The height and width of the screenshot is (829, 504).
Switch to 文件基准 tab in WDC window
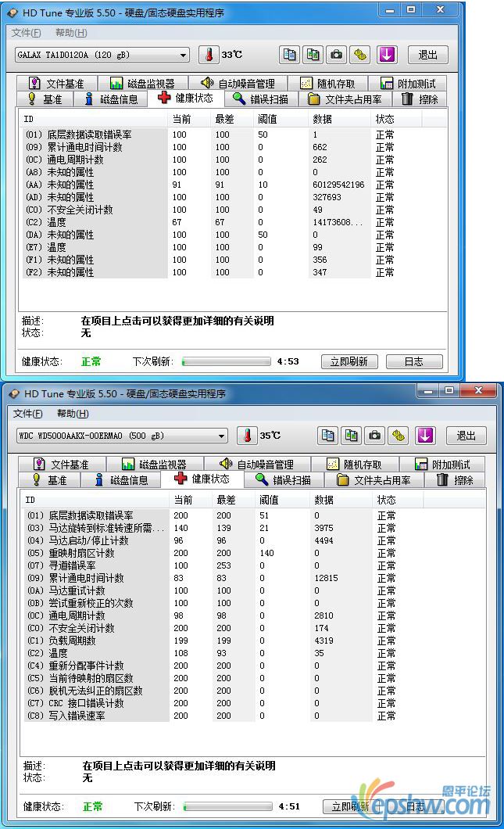point(61,465)
